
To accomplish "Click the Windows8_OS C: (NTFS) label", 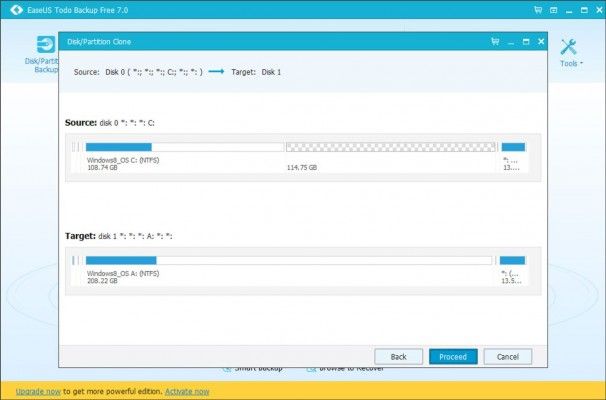I will pos(123,160).
